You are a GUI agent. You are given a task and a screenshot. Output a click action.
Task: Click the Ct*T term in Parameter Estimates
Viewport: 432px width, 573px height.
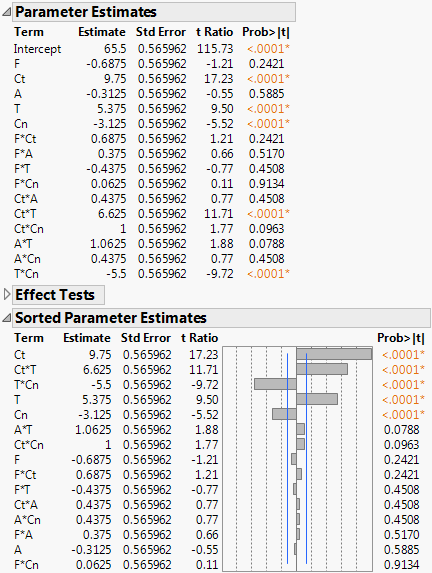[25, 214]
